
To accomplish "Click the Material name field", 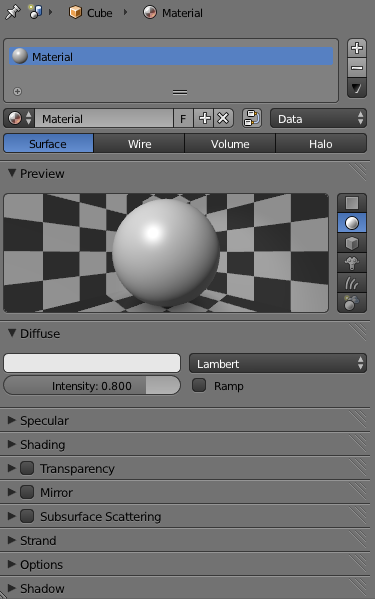I will 104,118.
